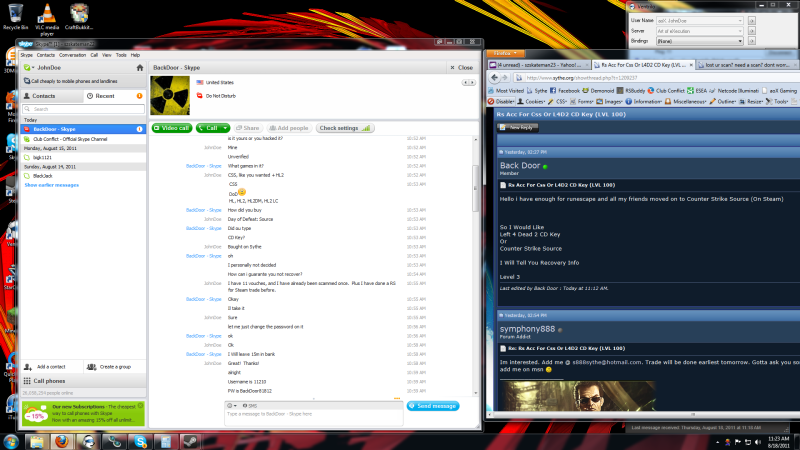Close the Skype subscriptions ad banner
800x450 pixels.
[x=140, y=406]
